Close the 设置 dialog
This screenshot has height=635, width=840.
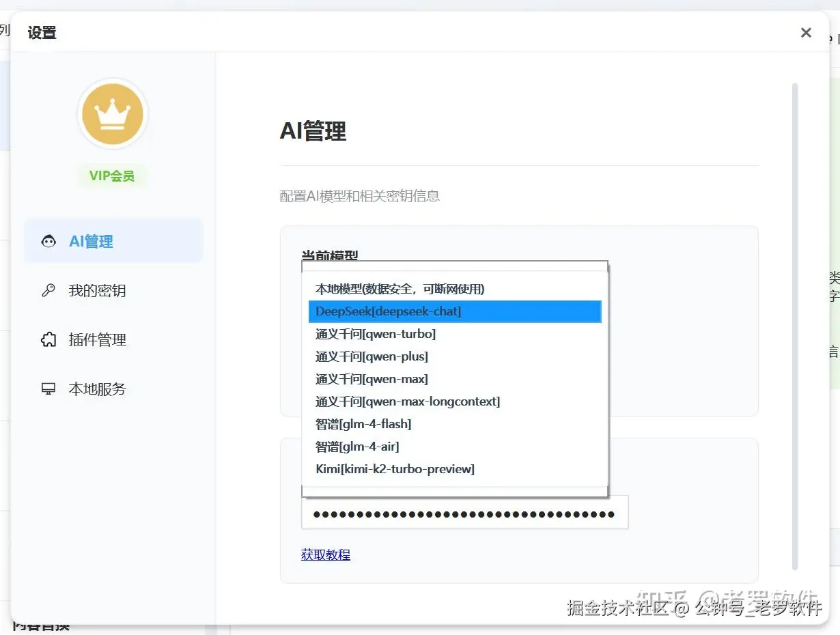[806, 32]
